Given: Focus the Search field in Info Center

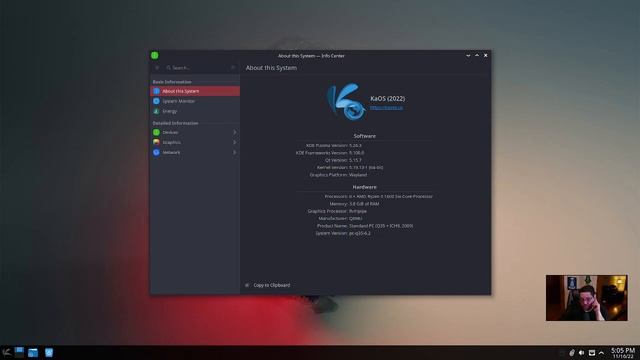Looking at the screenshot, I should [196, 68].
